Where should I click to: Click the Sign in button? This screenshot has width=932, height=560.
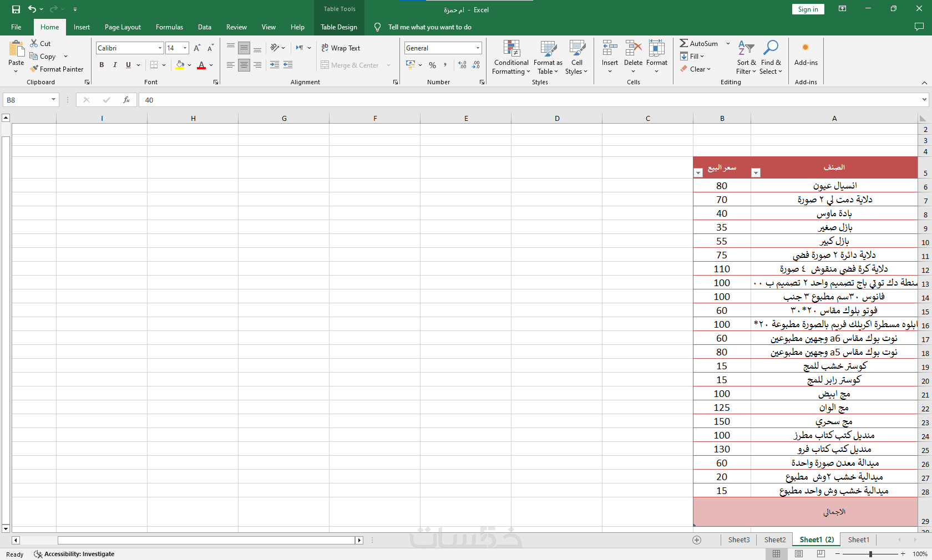point(808,9)
